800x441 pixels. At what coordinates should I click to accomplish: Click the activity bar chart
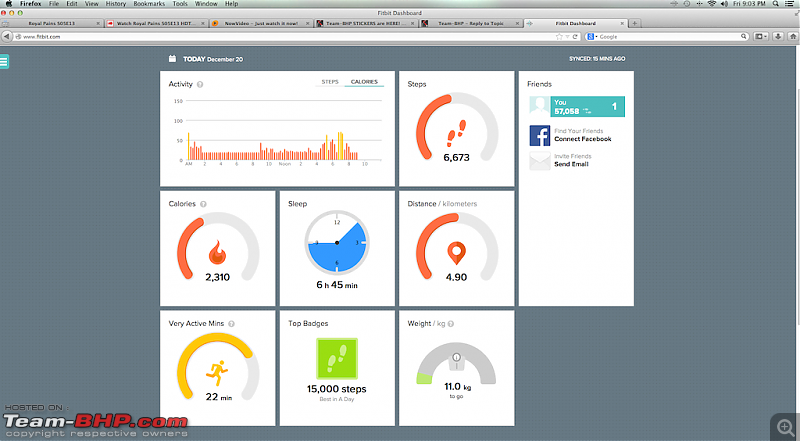[278, 132]
